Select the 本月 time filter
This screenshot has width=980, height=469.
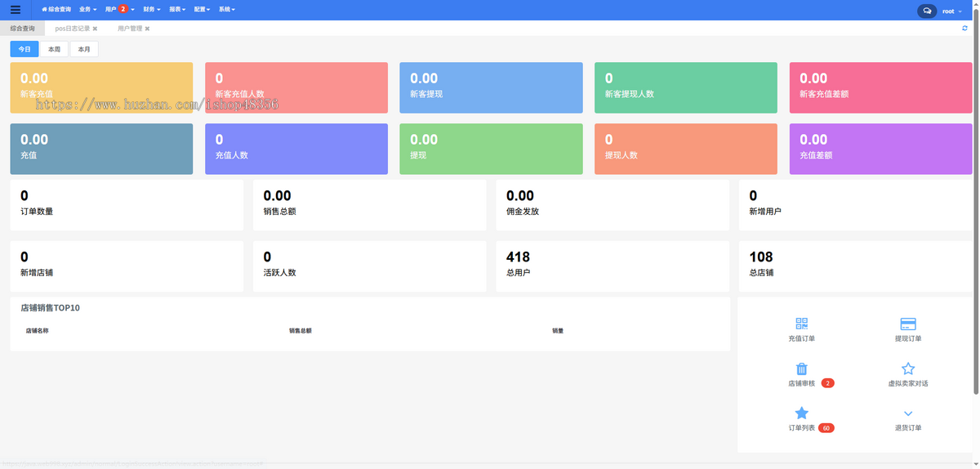click(x=84, y=49)
